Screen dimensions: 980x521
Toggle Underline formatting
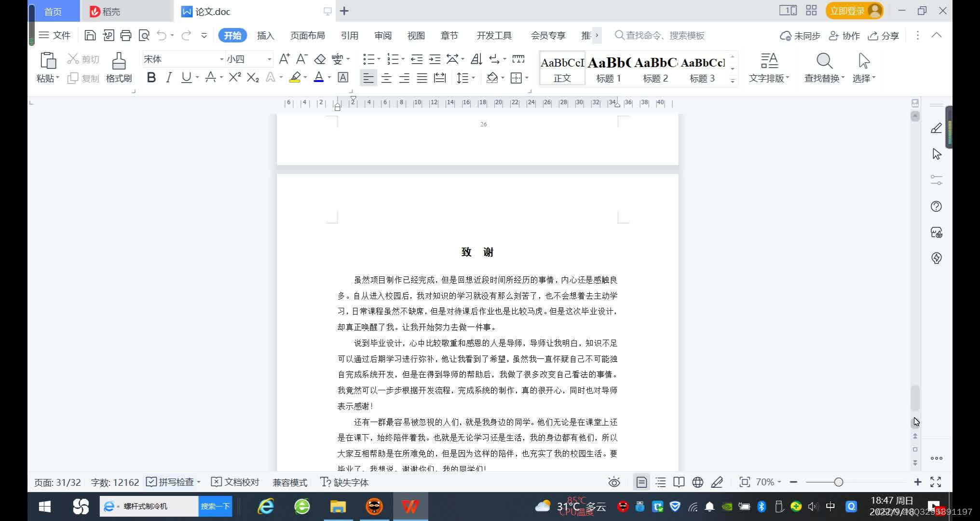click(x=186, y=77)
